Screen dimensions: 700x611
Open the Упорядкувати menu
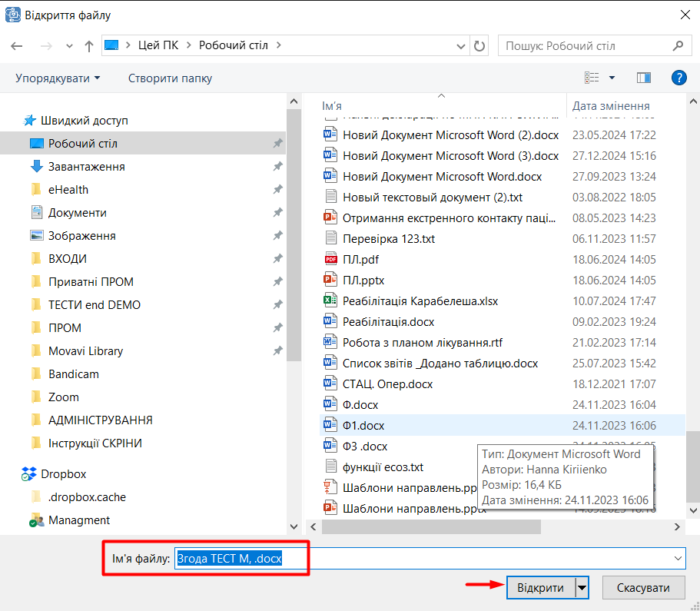[58, 78]
